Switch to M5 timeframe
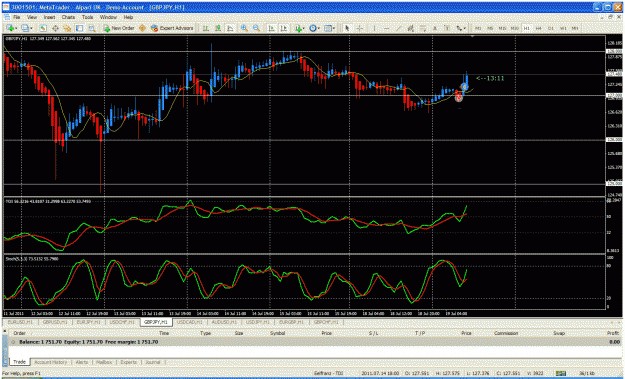The height and width of the screenshot is (379, 625). pos(490,28)
